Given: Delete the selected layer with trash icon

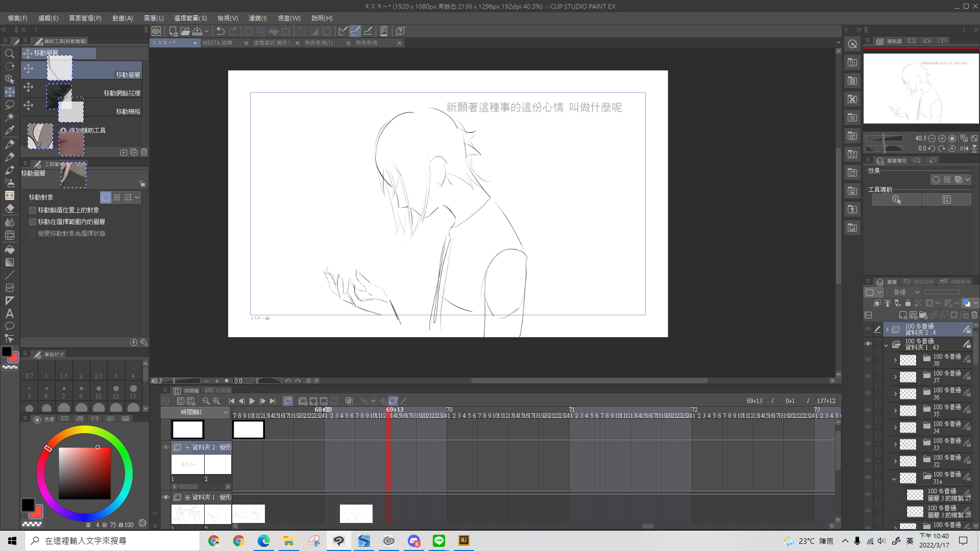Looking at the screenshot, I should tap(974, 315).
